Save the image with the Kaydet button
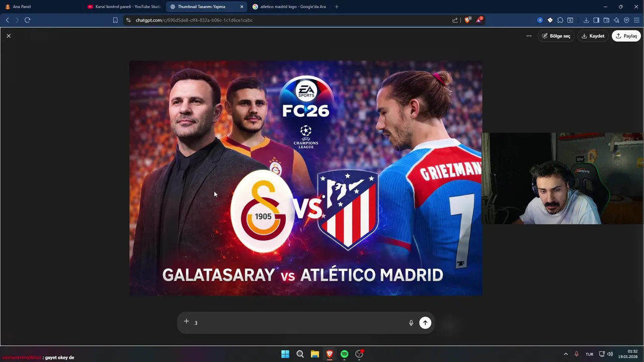The width and height of the screenshot is (644, 362). (x=593, y=36)
